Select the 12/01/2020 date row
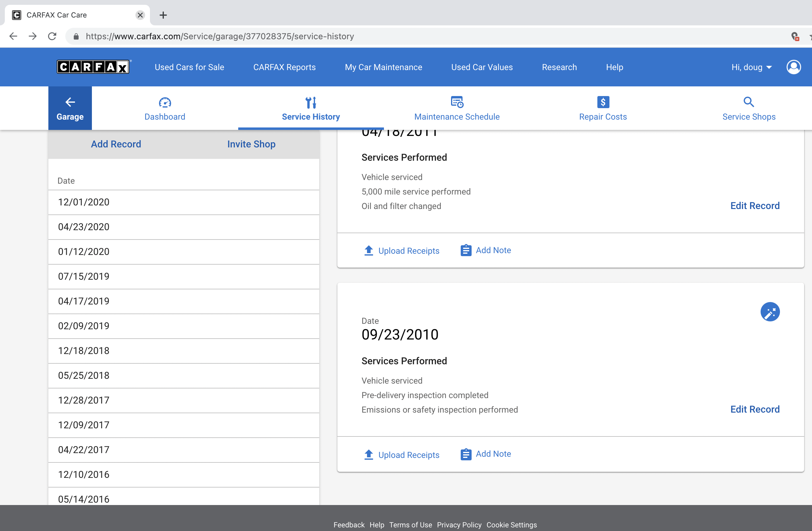Image resolution: width=812 pixels, height=531 pixels. coord(184,202)
